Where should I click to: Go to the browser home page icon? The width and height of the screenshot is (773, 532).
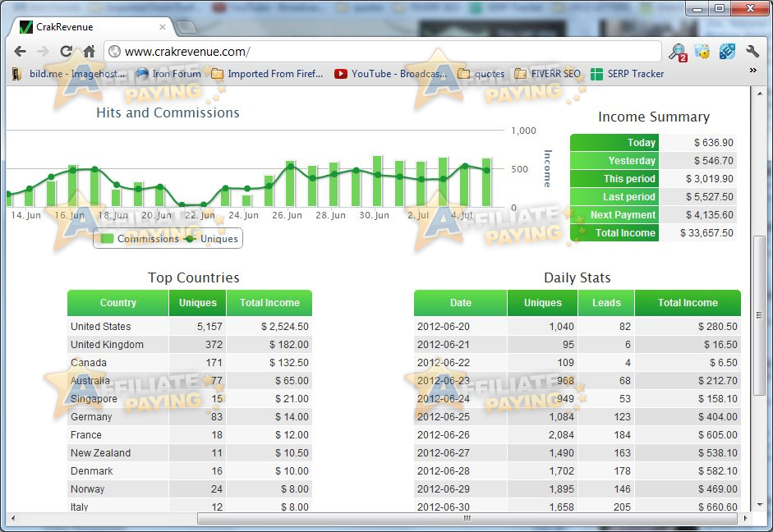pyautogui.click(x=89, y=52)
